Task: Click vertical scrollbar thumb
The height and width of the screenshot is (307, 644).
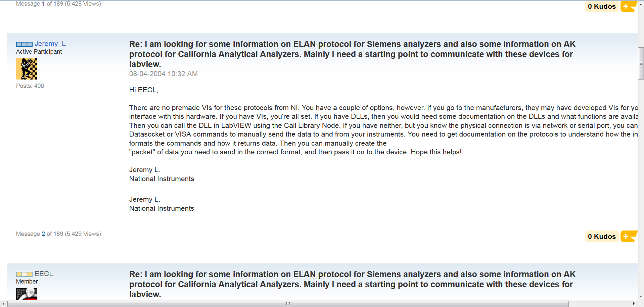Action: (x=641, y=63)
